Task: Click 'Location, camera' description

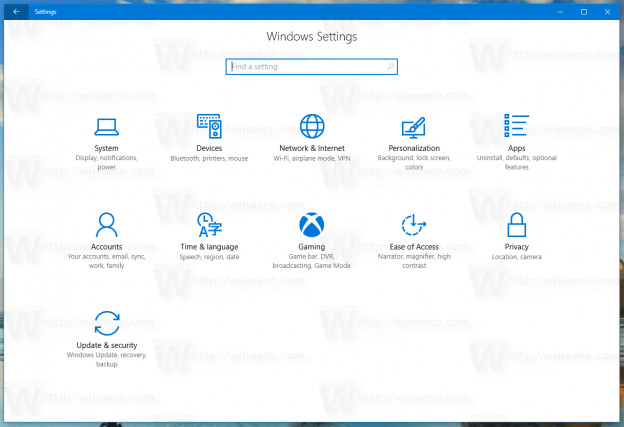Action: tap(517, 257)
